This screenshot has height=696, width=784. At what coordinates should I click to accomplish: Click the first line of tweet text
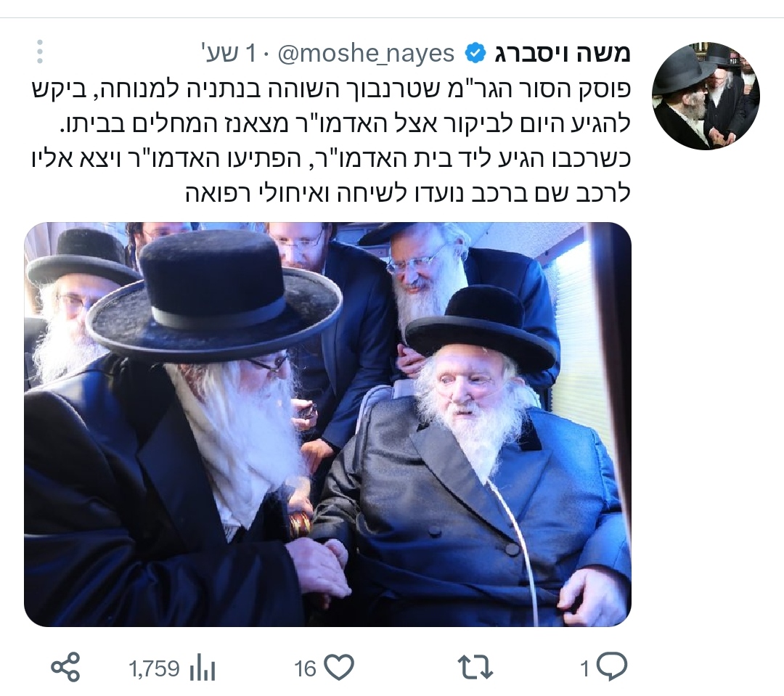click(331, 89)
